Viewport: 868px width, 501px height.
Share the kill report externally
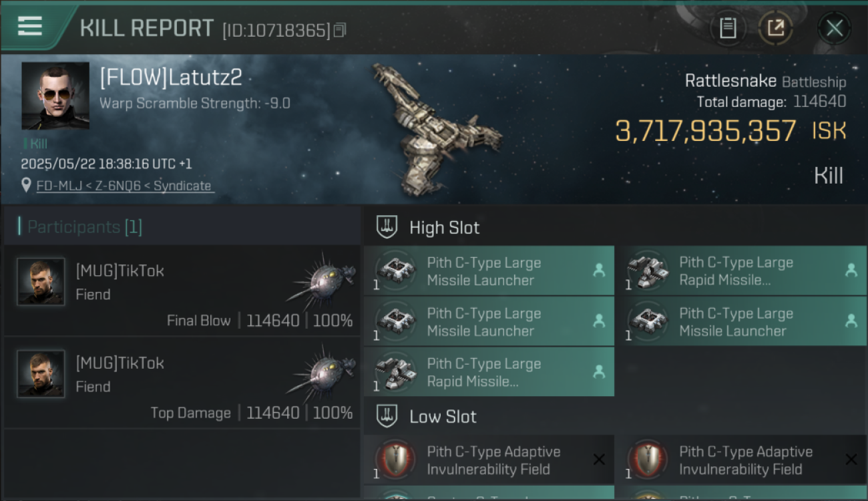[775, 28]
